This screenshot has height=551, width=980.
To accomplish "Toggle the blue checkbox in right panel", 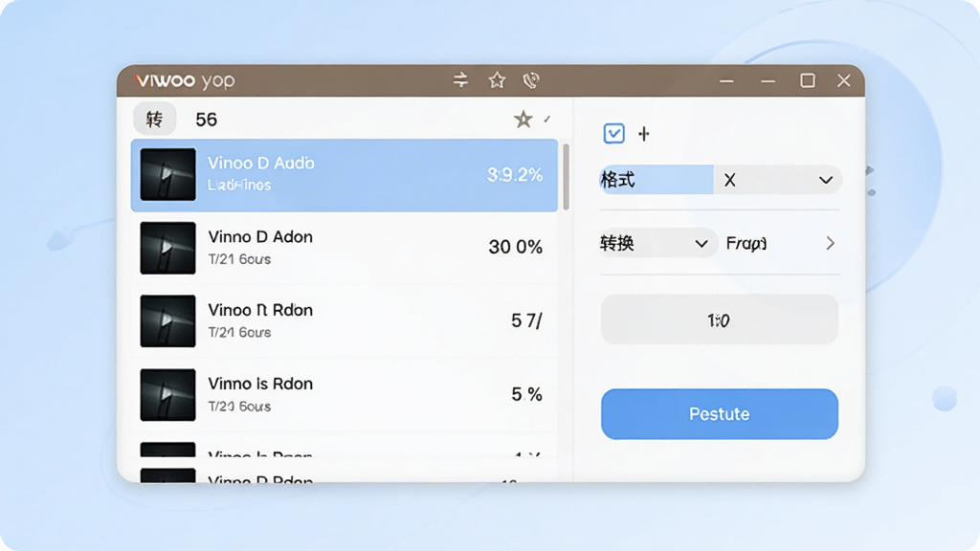I will [x=613, y=133].
